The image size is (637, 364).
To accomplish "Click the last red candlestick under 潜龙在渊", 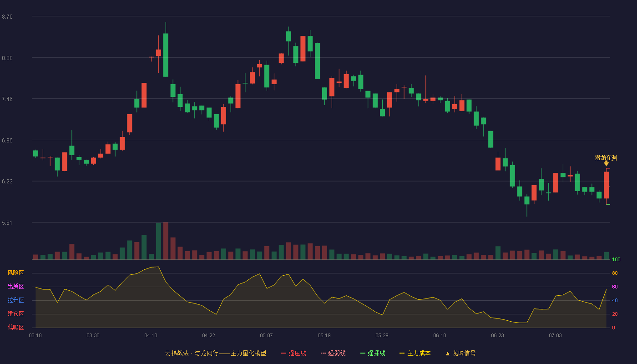I will click(606, 185).
